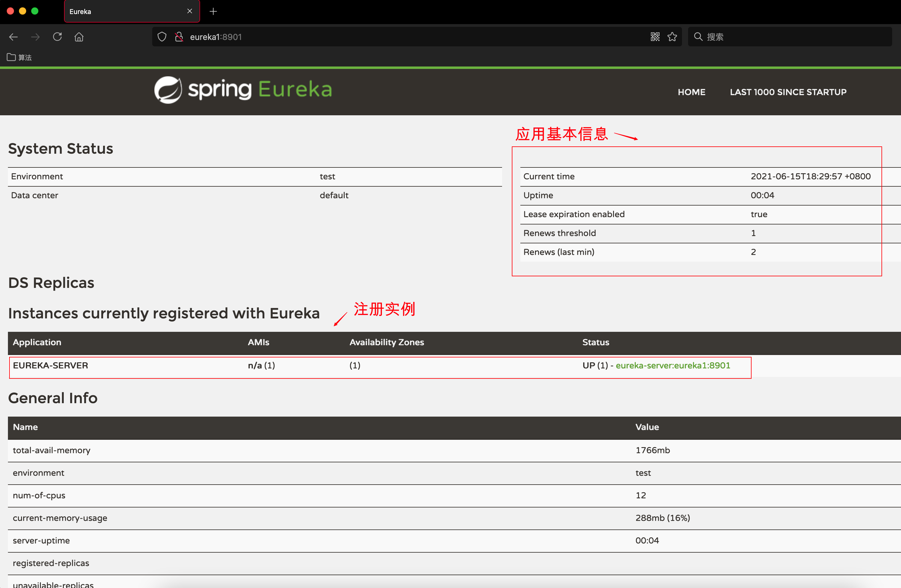The image size is (901, 588).
Task: Click the browser forward arrow
Action: [36, 37]
